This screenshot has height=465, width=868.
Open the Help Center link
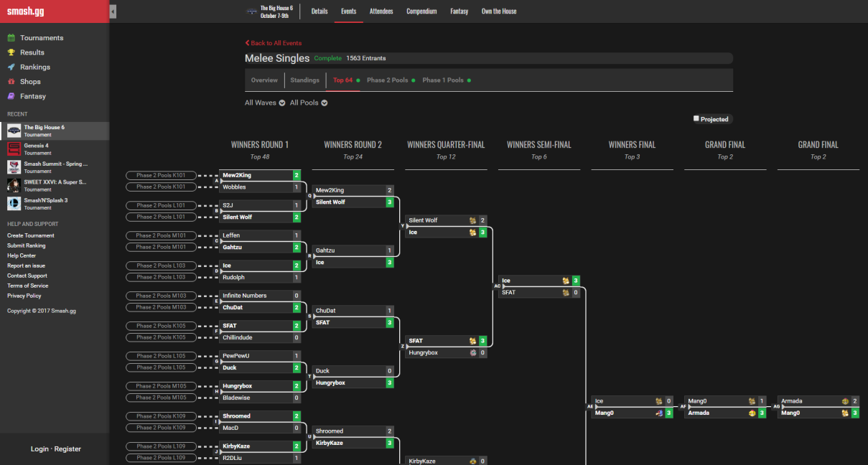(22, 255)
